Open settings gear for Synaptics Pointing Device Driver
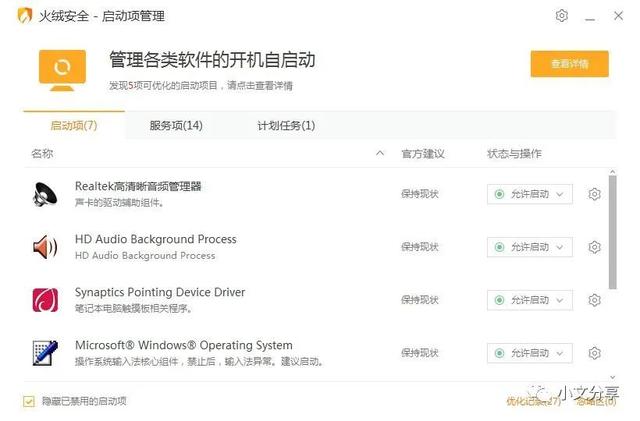Screen dimensions: 640x421 coord(594,300)
